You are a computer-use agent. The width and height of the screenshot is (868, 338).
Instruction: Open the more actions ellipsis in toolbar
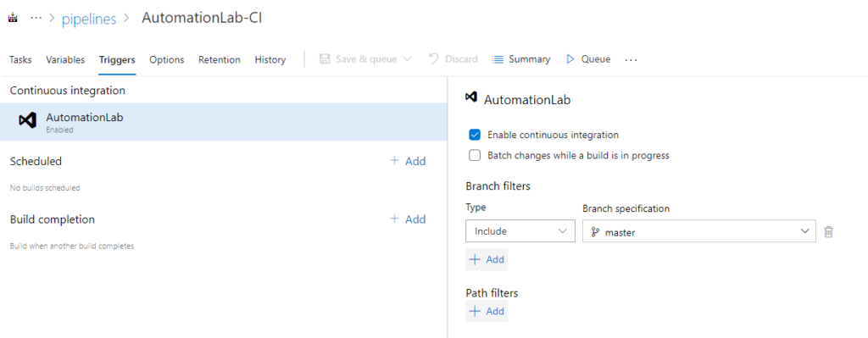pos(631,60)
